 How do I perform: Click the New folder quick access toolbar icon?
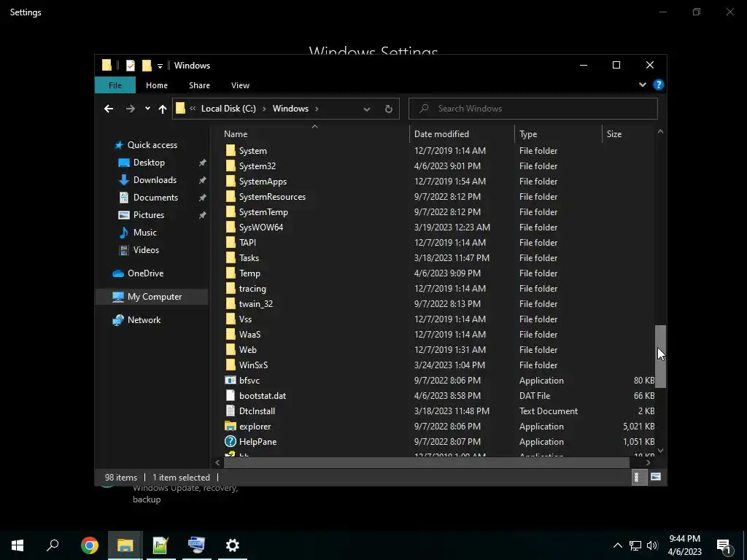click(x=147, y=65)
